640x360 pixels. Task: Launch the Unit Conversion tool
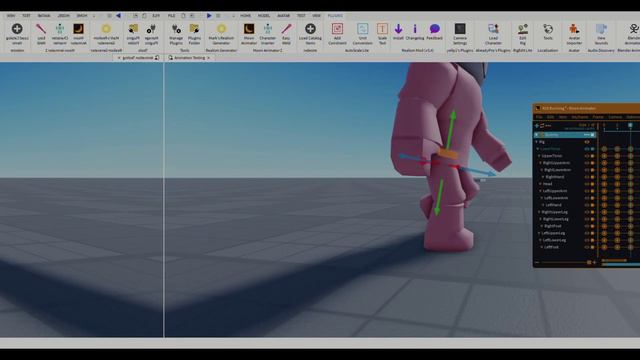coord(362,33)
